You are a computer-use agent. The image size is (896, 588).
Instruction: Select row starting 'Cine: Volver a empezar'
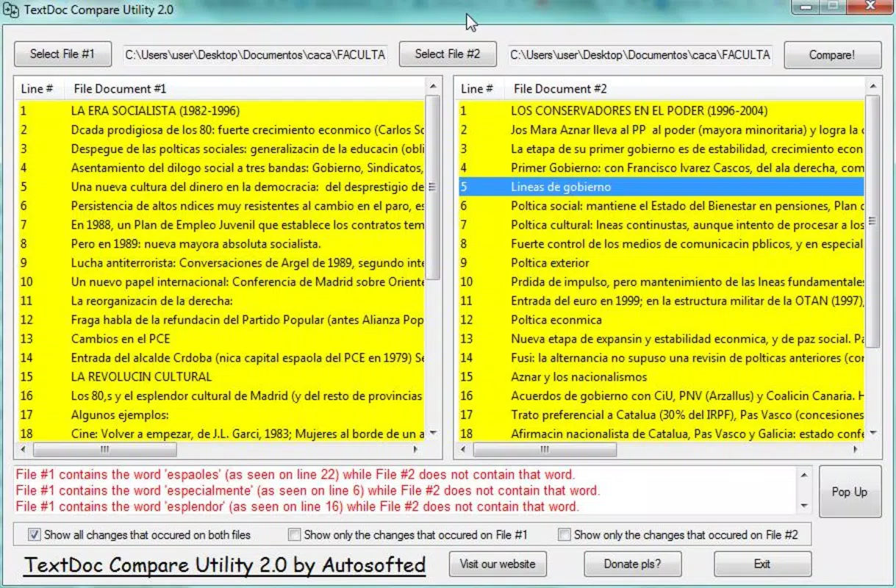(221, 434)
